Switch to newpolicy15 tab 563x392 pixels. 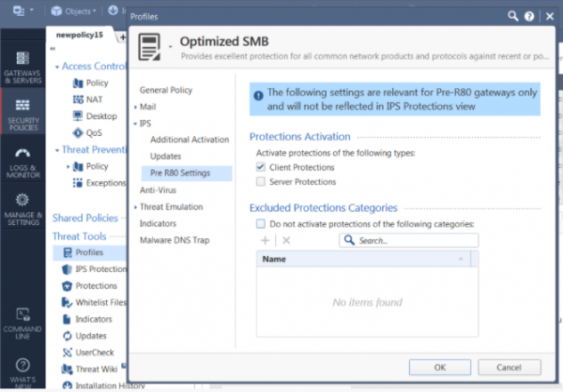[x=79, y=35]
